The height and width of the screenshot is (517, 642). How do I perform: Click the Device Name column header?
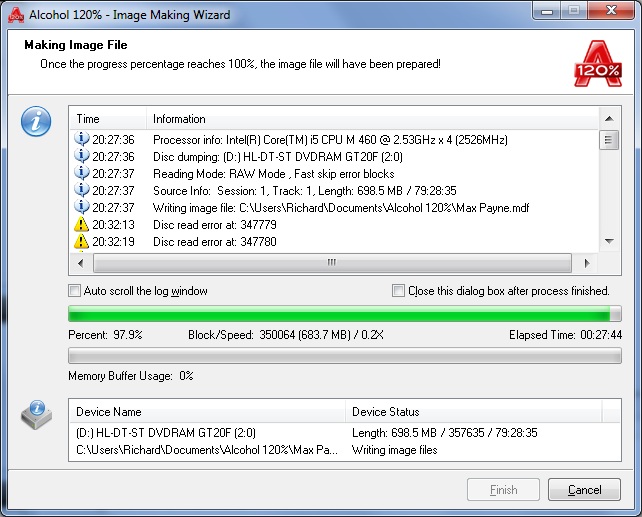(207, 411)
